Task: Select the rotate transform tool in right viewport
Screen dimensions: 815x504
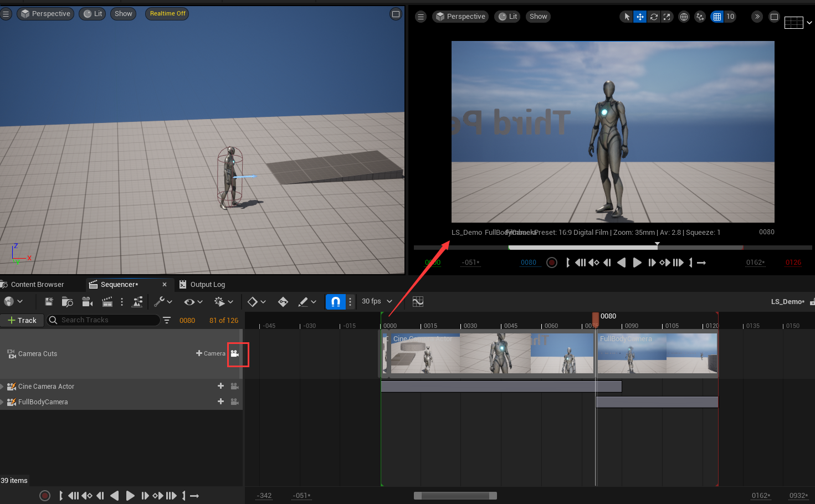Action: click(654, 17)
